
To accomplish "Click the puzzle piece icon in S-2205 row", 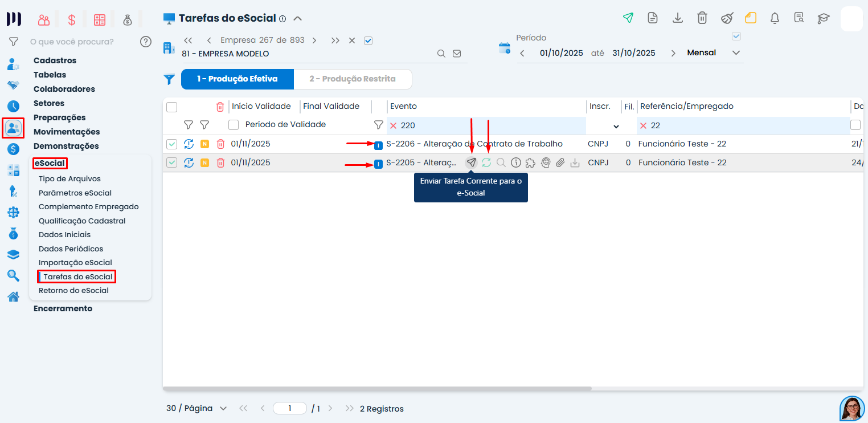I will 530,162.
